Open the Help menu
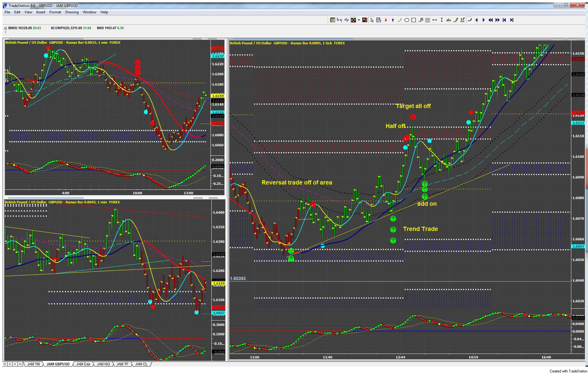This screenshot has width=588, height=373. [104, 12]
